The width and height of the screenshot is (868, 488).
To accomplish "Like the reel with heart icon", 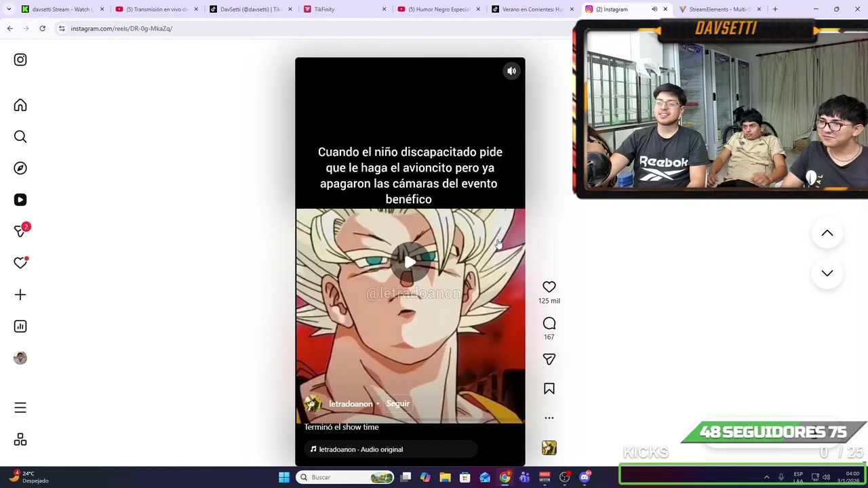I will tap(549, 287).
